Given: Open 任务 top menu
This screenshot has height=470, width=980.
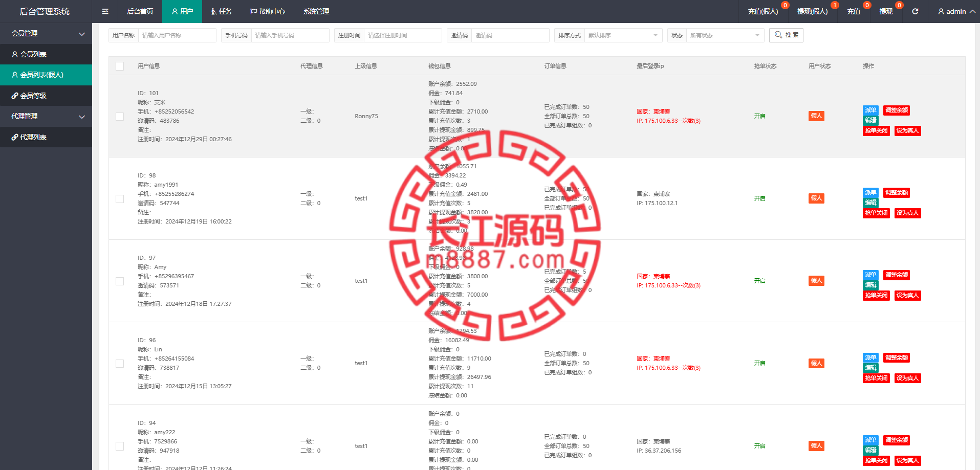Looking at the screenshot, I should tap(221, 11).
